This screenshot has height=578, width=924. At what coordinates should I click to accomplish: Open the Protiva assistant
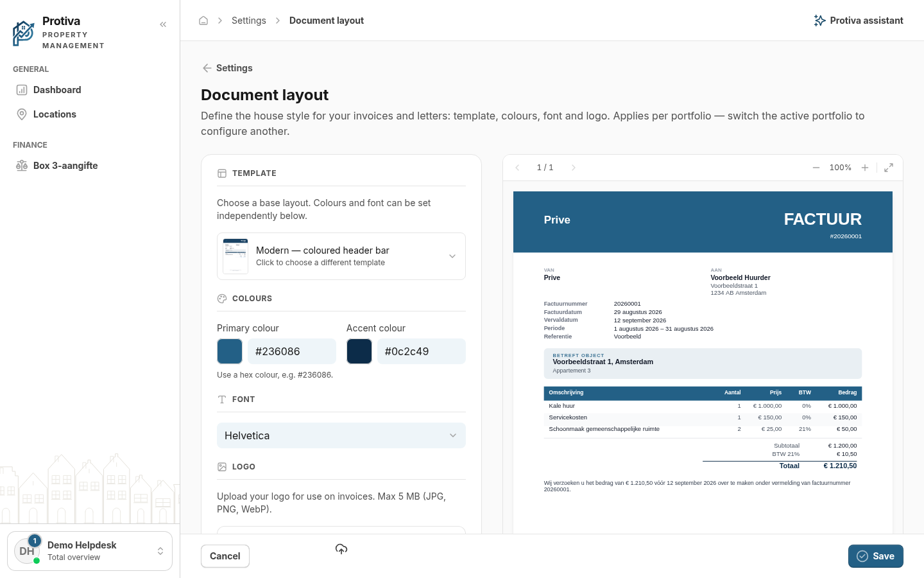[858, 21]
